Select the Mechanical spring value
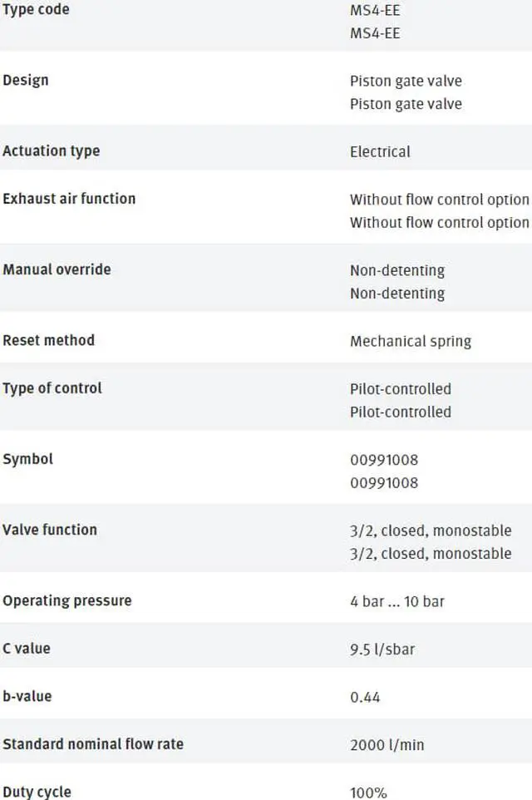This screenshot has height=800, width=532. [411, 341]
